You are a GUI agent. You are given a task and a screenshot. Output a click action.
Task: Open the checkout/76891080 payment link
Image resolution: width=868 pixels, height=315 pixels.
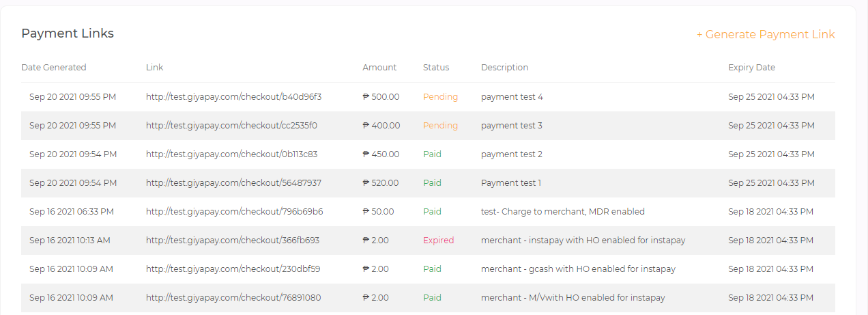click(233, 298)
